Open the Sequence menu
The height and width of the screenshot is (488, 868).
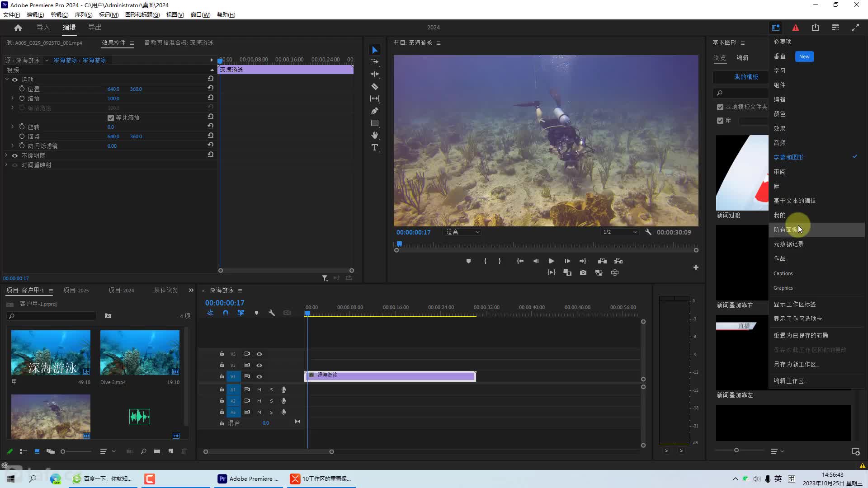click(x=83, y=14)
